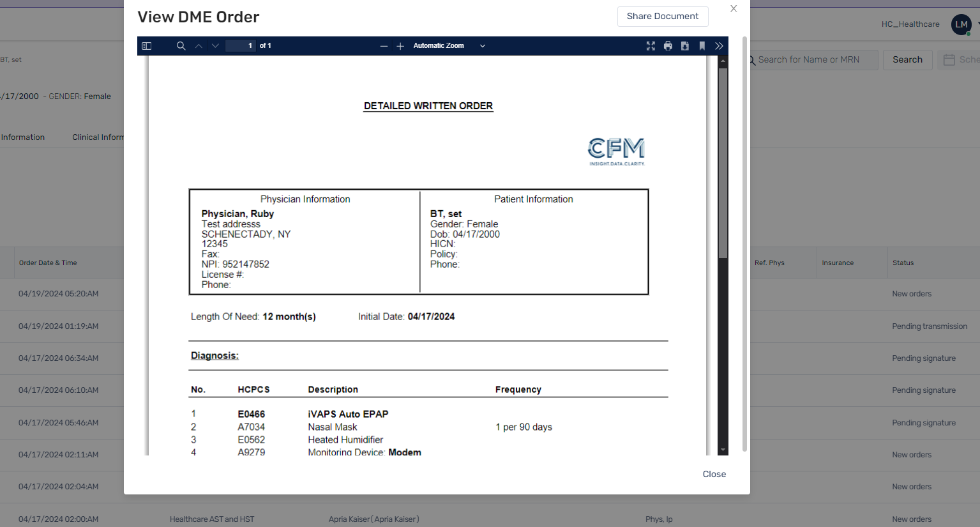Close the View DME Order dialog
Viewport: 980px width, 527px height.
[714, 474]
